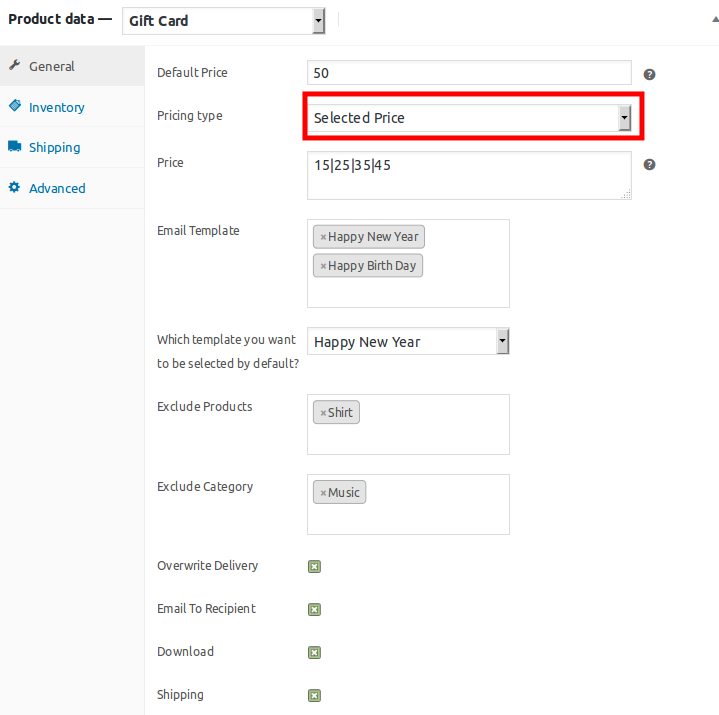Click the Pricing type label

190,116
